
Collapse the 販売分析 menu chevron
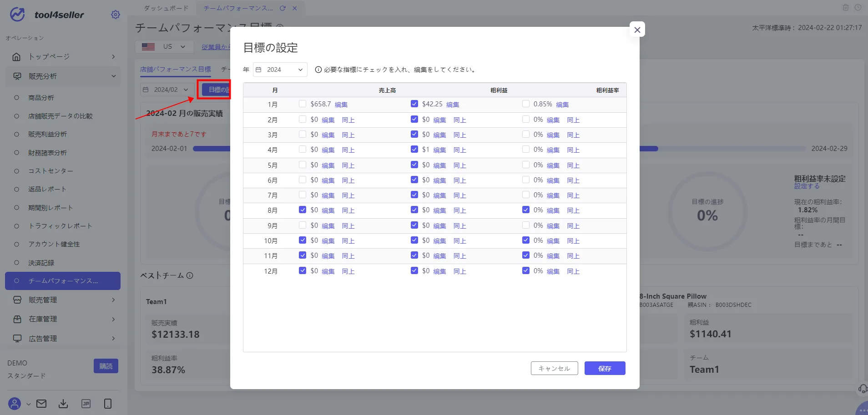click(113, 76)
